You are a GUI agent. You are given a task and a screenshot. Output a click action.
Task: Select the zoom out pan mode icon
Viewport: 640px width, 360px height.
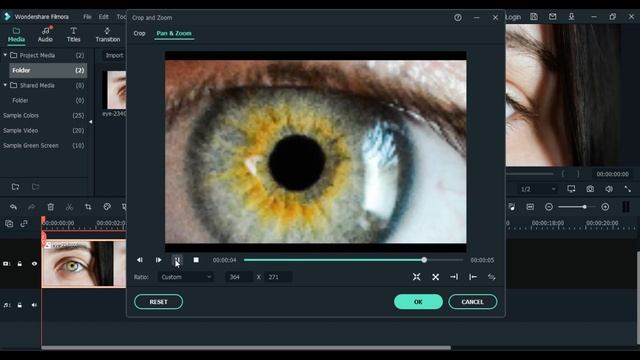(x=436, y=277)
